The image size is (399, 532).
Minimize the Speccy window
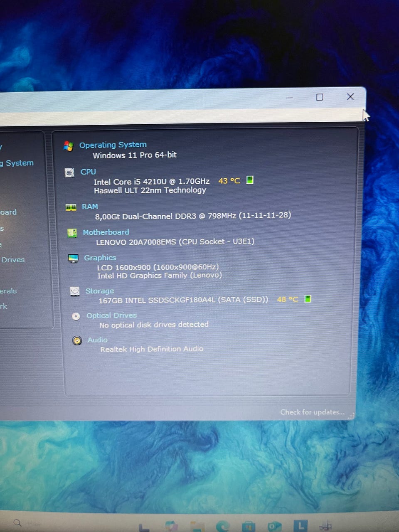(x=290, y=98)
